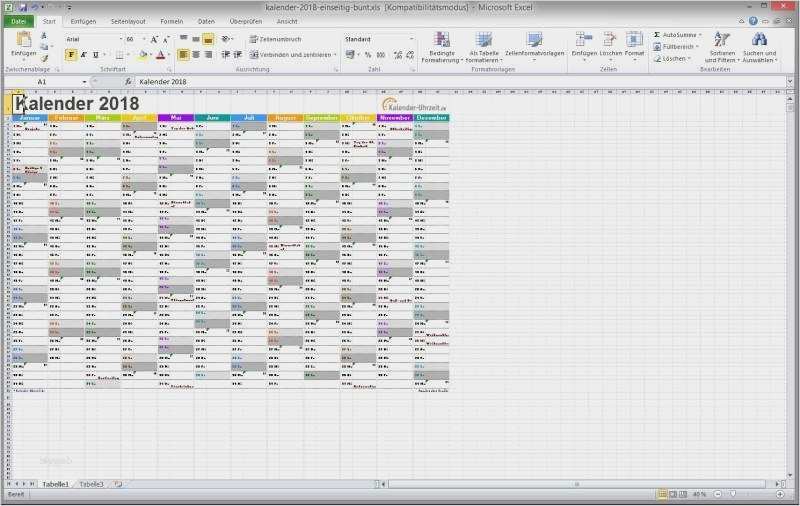The width and height of the screenshot is (800, 506).
Task: Click zoom in plus button
Action: 780,494
